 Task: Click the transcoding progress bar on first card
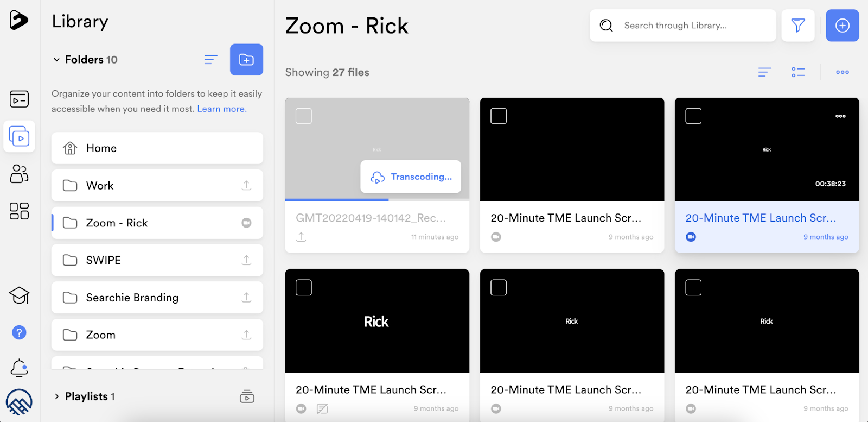click(x=377, y=200)
